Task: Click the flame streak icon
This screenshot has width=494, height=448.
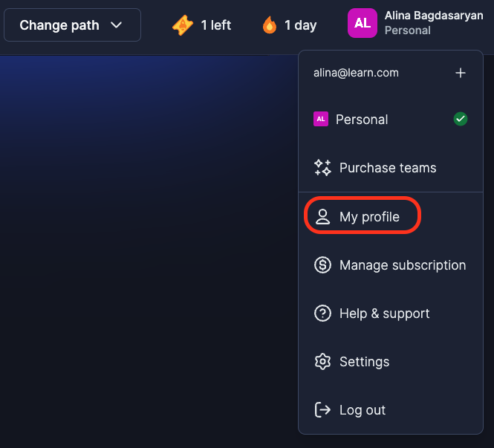Action: (270, 25)
